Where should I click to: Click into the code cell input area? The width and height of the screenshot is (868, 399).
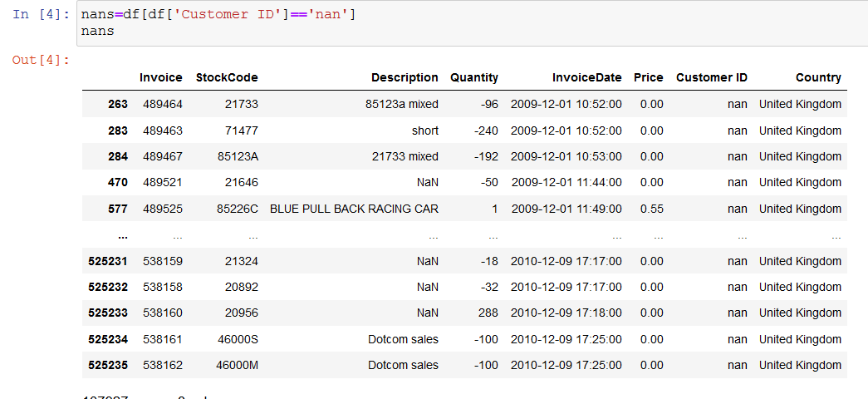click(x=472, y=23)
